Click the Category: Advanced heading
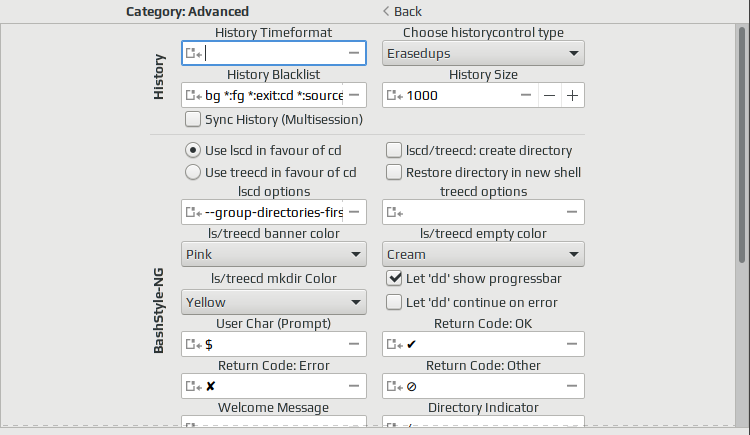 point(188,11)
